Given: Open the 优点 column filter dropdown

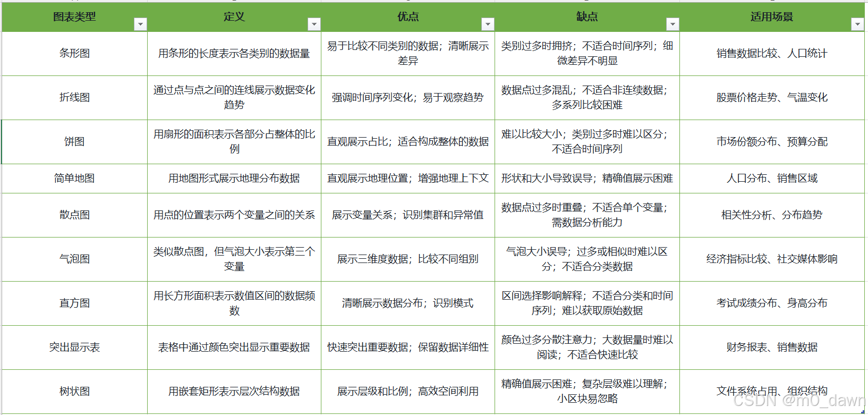Looking at the screenshot, I should click(x=488, y=24).
